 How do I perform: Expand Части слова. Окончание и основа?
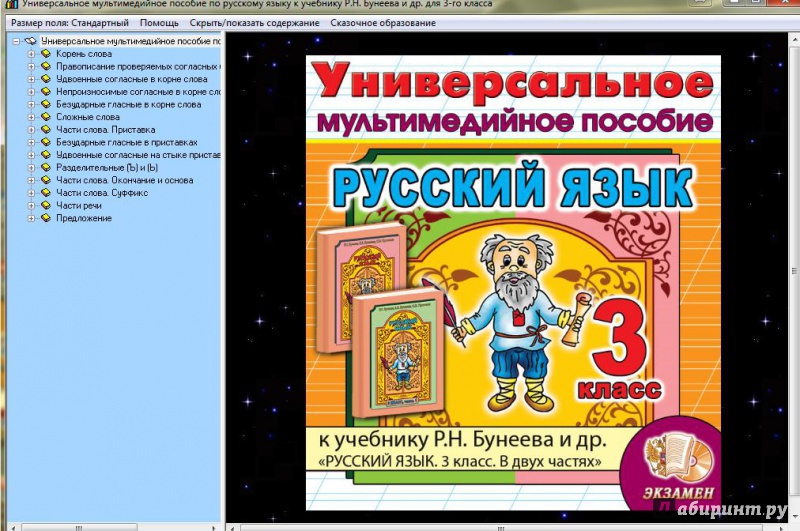pyautogui.click(x=31, y=180)
